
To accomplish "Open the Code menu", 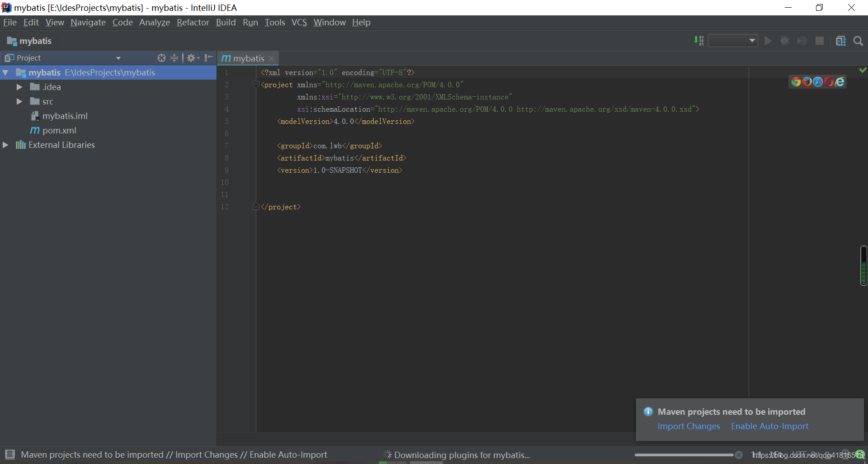I will point(123,22).
